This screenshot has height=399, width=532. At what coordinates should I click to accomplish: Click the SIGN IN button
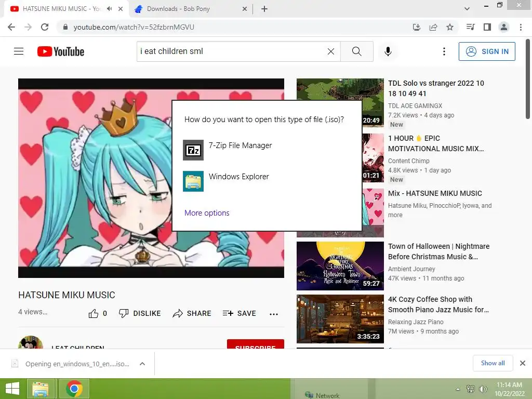pyautogui.click(x=487, y=51)
